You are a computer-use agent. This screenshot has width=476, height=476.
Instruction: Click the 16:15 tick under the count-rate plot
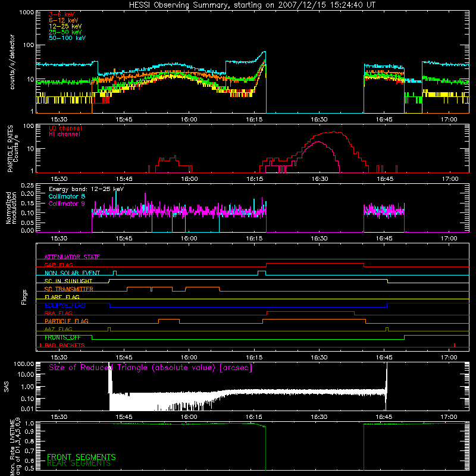[x=254, y=120]
